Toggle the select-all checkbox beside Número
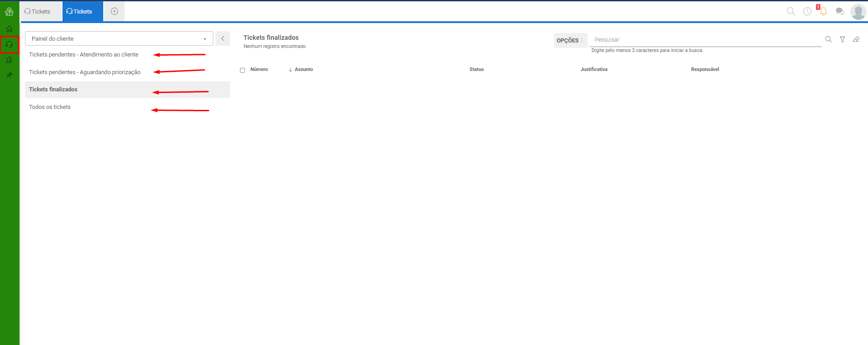The image size is (868, 345). [x=242, y=70]
